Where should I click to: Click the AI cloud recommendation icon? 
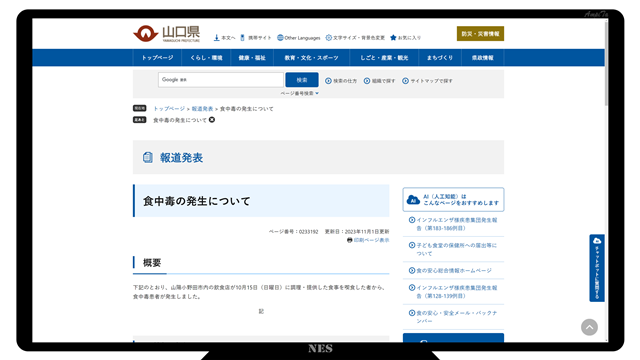point(413,200)
